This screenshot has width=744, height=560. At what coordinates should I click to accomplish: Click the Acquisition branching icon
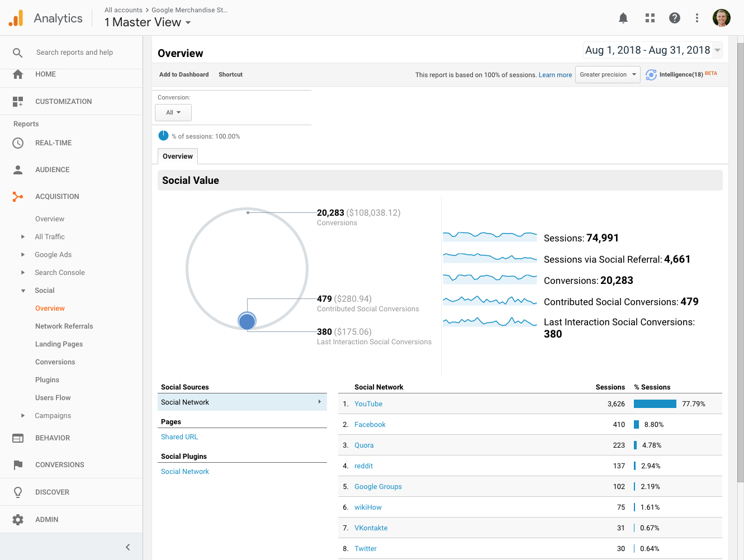(18, 197)
